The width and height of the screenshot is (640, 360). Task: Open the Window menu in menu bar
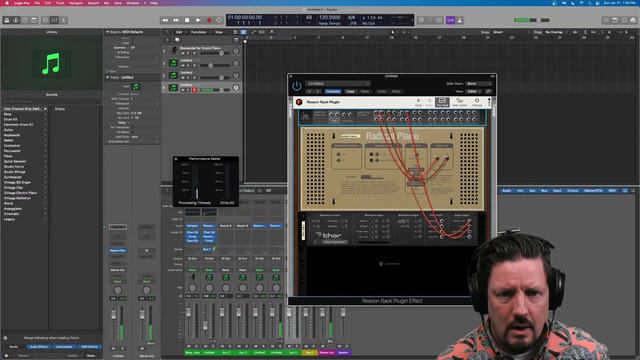(133, 3)
